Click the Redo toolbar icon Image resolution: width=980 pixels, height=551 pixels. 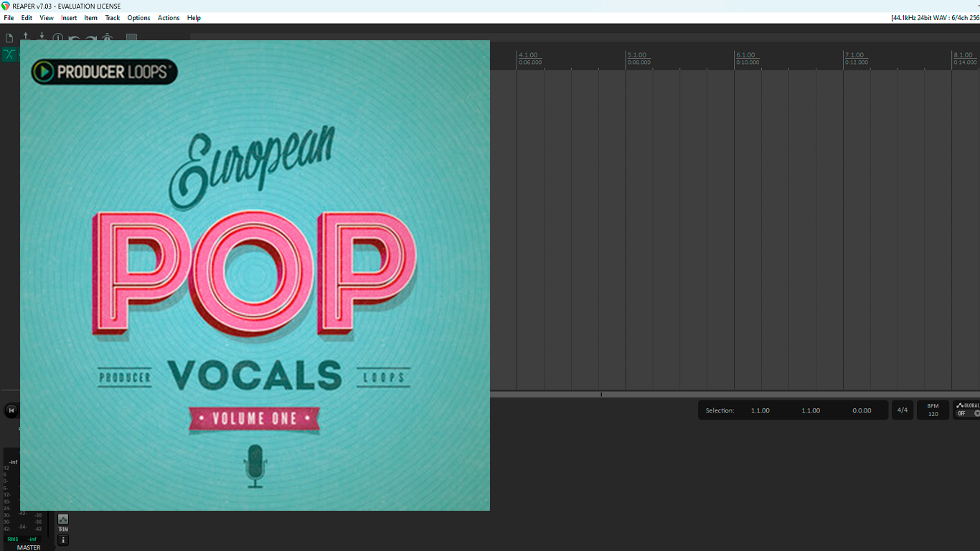91,37
